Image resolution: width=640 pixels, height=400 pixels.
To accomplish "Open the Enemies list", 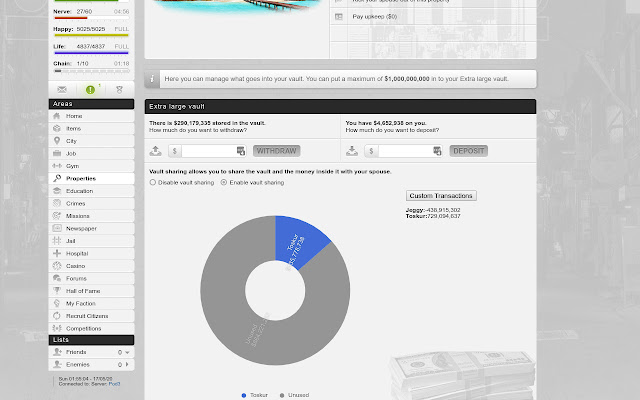I will point(91,364).
